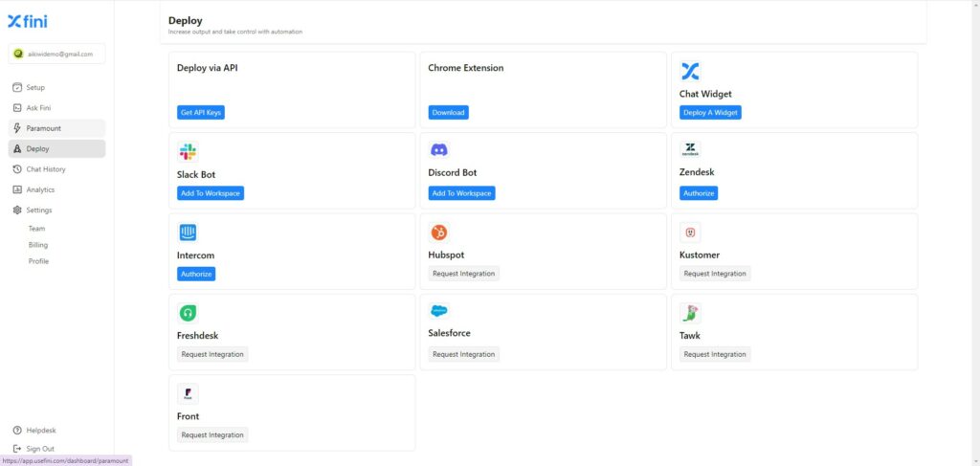Add Slack Bot to workspace

coord(210,193)
